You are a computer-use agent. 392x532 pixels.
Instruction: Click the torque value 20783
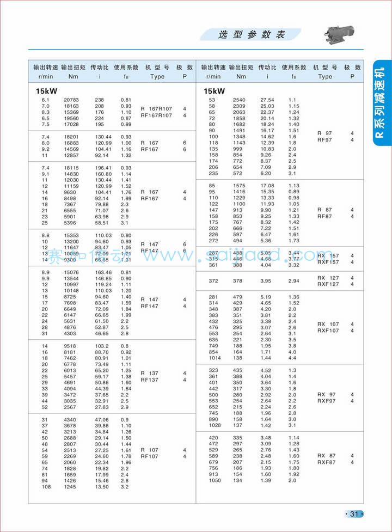(71, 100)
